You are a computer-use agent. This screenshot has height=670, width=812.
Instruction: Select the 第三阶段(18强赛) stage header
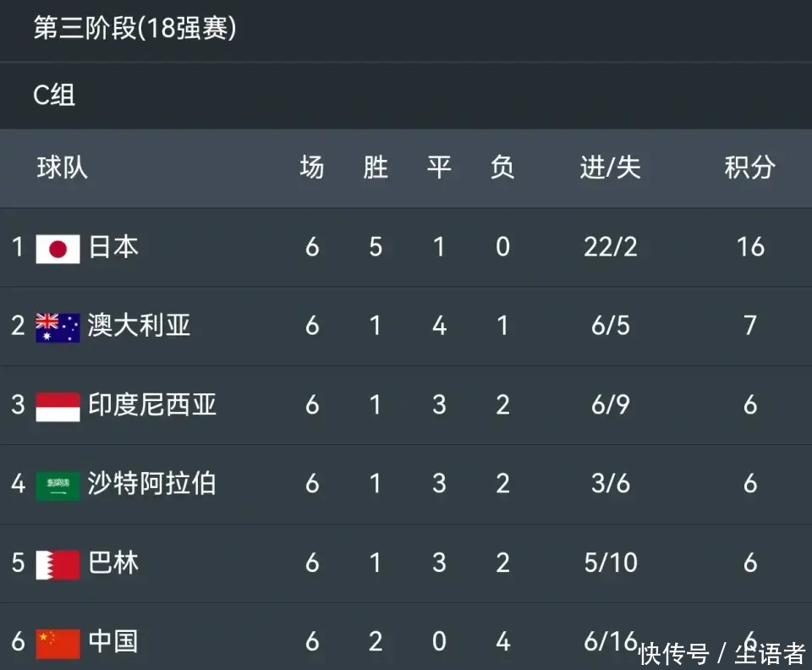134,29
